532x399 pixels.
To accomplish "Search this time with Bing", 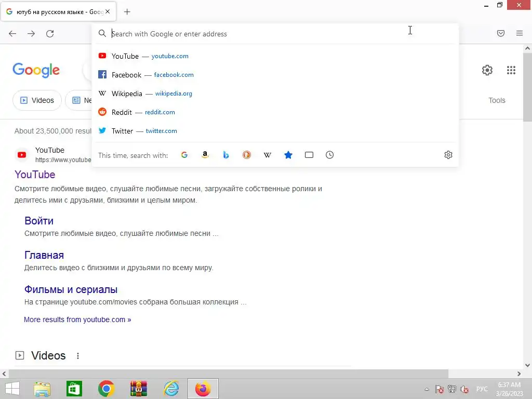I will pos(226,155).
